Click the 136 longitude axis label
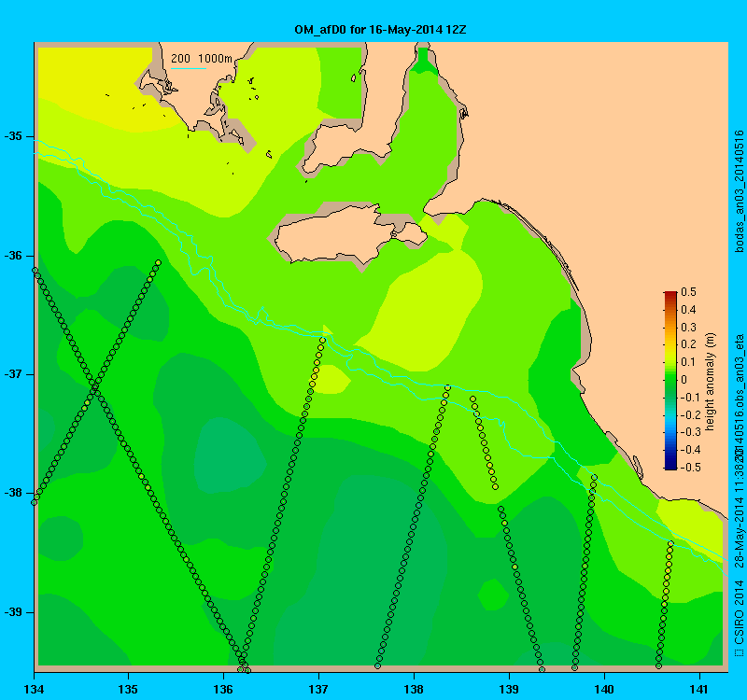Image resolution: width=747 pixels, height=700 pixels. pos(223,689)
